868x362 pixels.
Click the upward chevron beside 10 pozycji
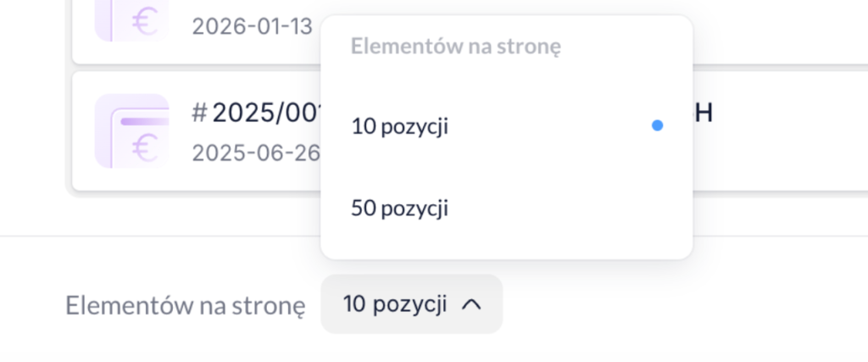point(471,304)
